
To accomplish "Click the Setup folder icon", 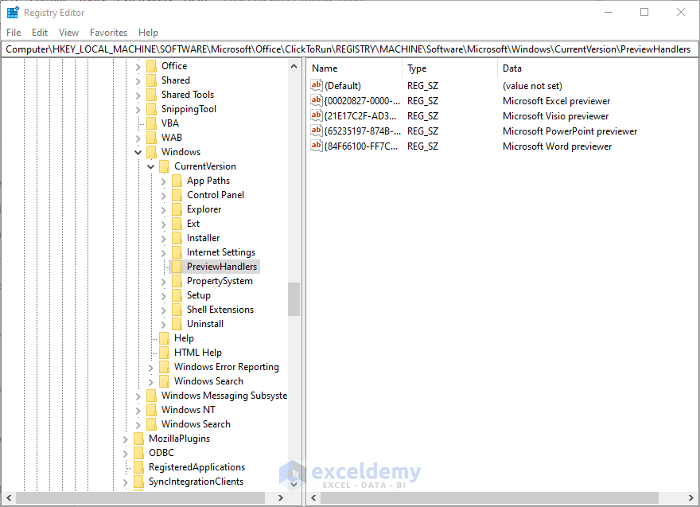I will coord(177,295).
